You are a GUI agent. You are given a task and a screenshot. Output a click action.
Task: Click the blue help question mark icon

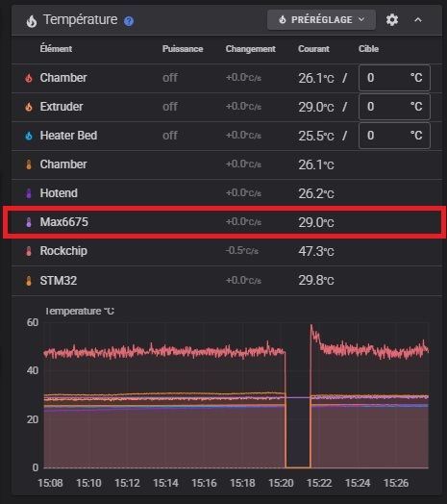(x=129, y=21)
